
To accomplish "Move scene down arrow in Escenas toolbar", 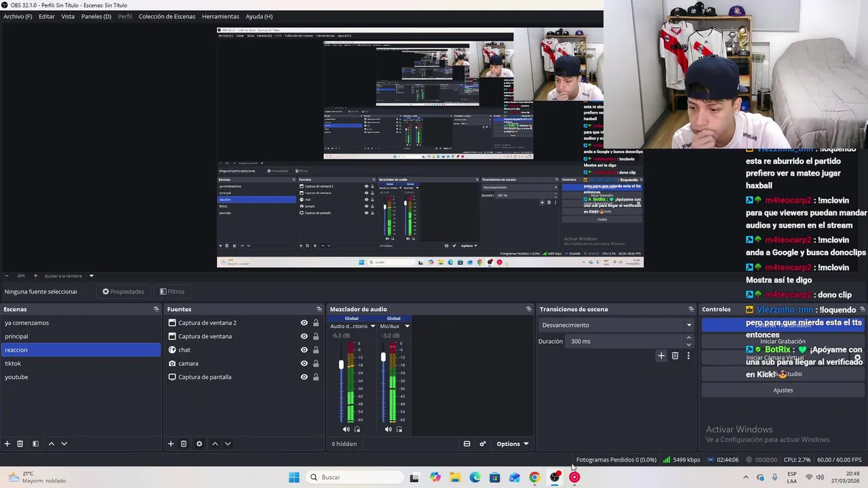I will click(64, 444).
